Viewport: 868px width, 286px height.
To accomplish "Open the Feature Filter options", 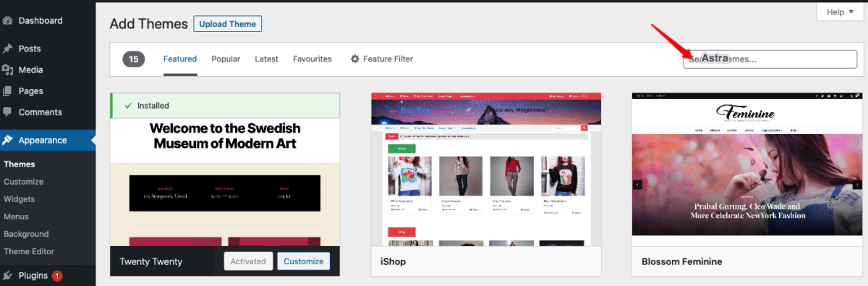I will coord(382,59).
